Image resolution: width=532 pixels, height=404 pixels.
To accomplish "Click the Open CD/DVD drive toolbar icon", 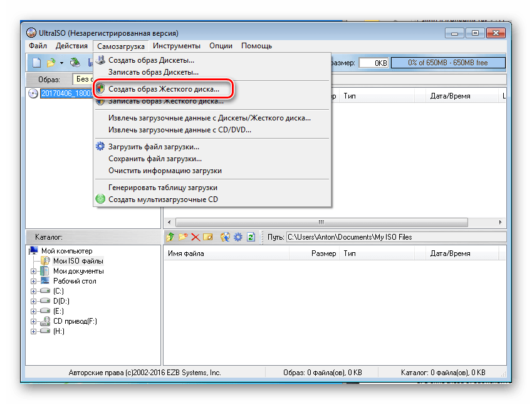I will 75,63.
